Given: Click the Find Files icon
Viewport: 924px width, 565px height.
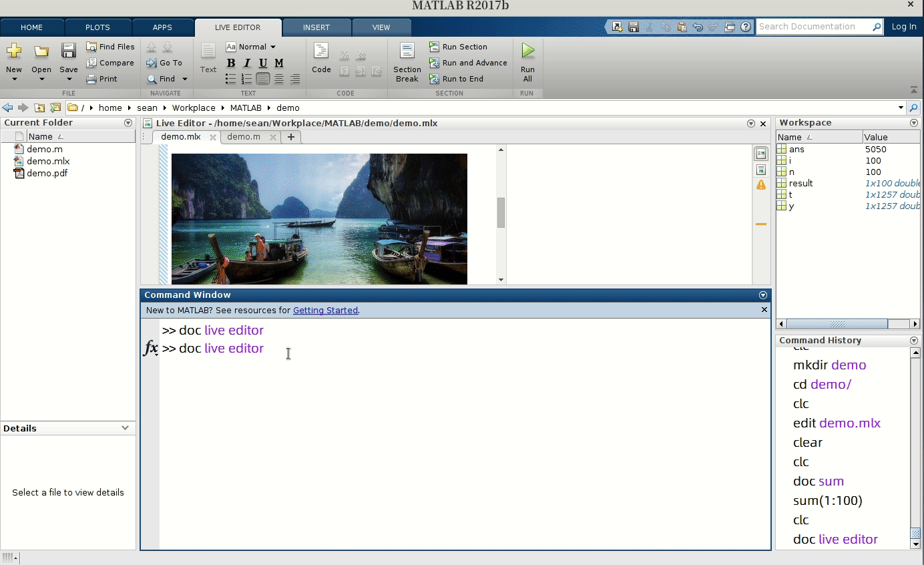Looking at the screenshot, I should pos(91,47).
